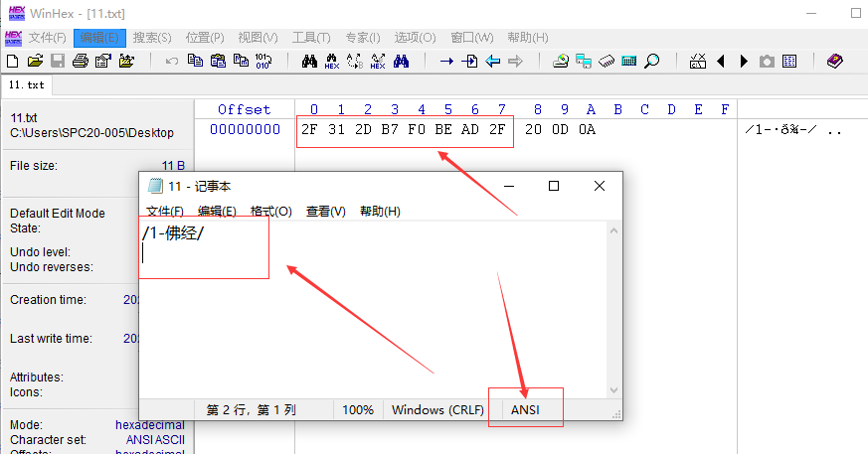Open Notepad 文件(F) menu
The image size is (868, 454).
pos(165,212)
